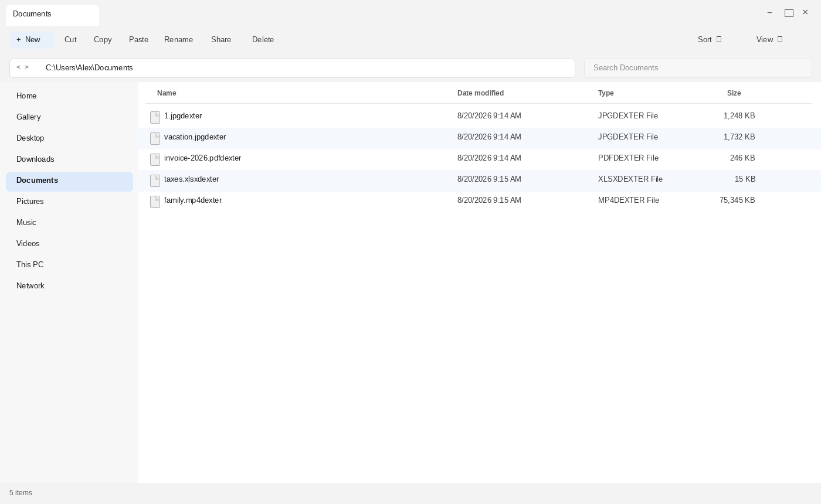Screen dimensions: 821x504
Task: Minimize the Documents window
Action: tap(770, 13)
